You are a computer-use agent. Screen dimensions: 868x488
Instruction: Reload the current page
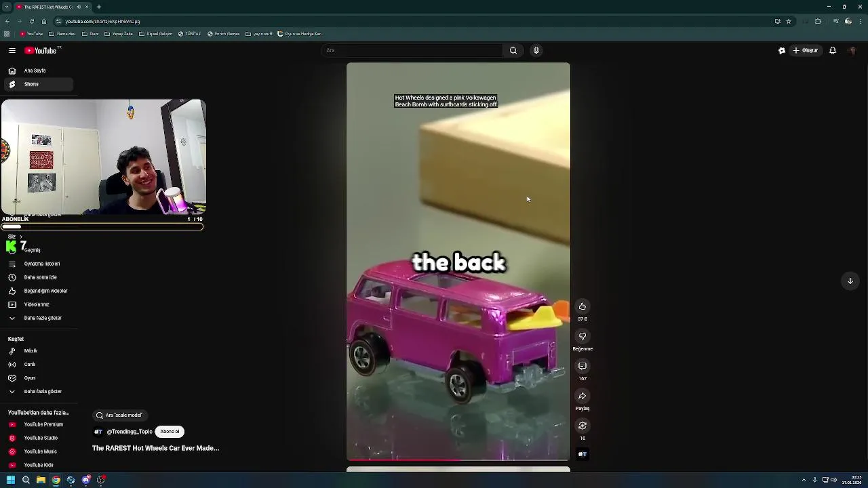coord(32,21)
